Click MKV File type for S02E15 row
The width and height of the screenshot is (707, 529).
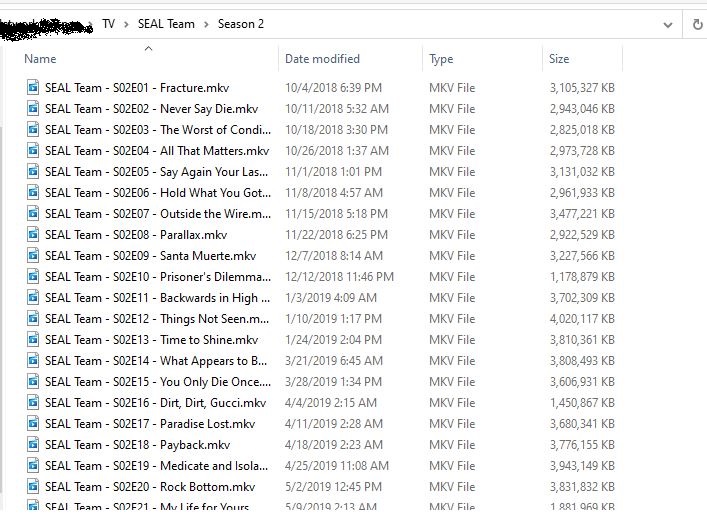point(452,382)
